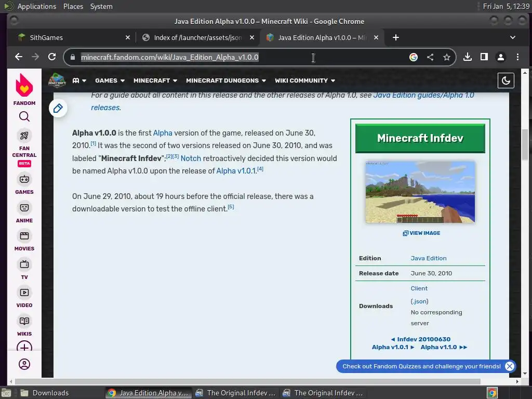This screenshot has height=399, width=532.
Task: Expand the MINECRAFT dropdown menu
Action: [x=155, y=81]
